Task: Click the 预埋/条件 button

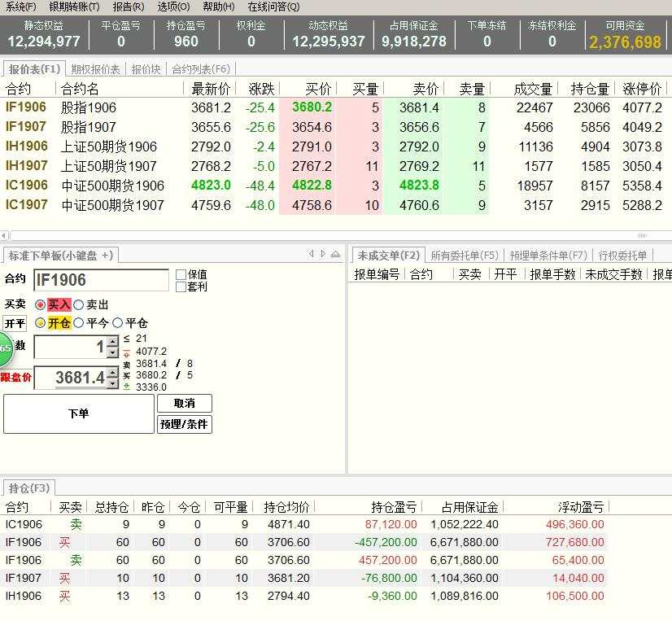Action: point(185,424)
